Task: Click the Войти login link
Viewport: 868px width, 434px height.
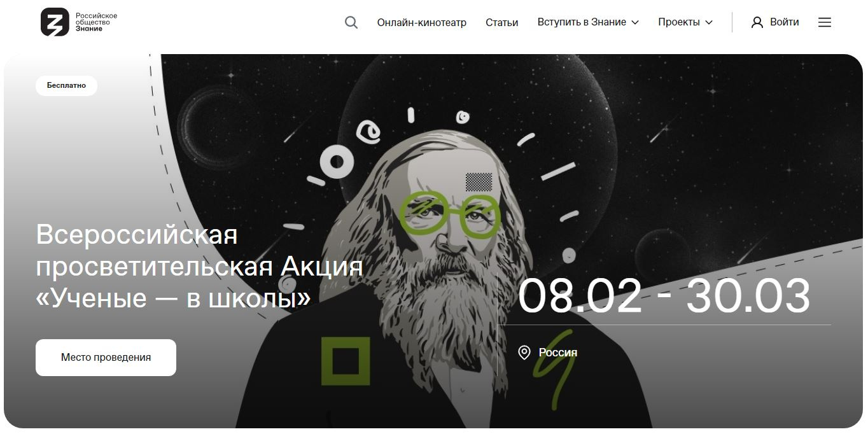Action: coord(784,22)
